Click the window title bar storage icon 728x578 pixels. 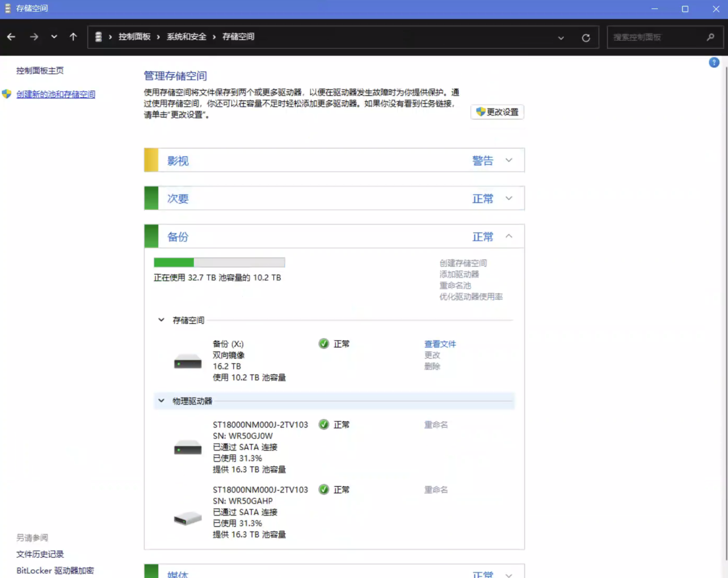click(8, 8)
